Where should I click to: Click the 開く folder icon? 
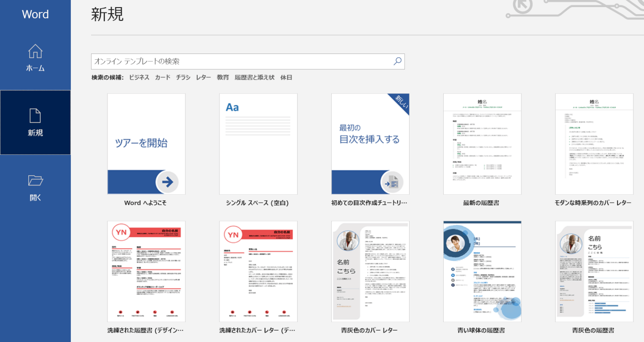(x=35, y=180)
